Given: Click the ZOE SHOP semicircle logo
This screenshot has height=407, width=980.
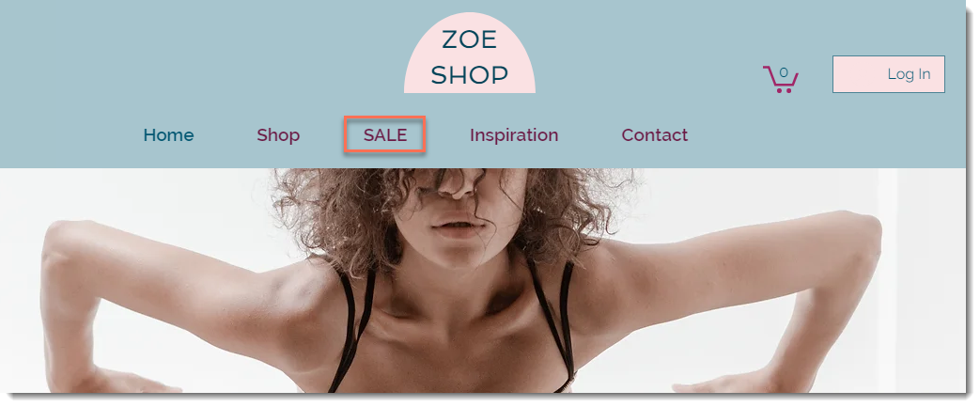Looking at the screenshot, I should 470,54.
